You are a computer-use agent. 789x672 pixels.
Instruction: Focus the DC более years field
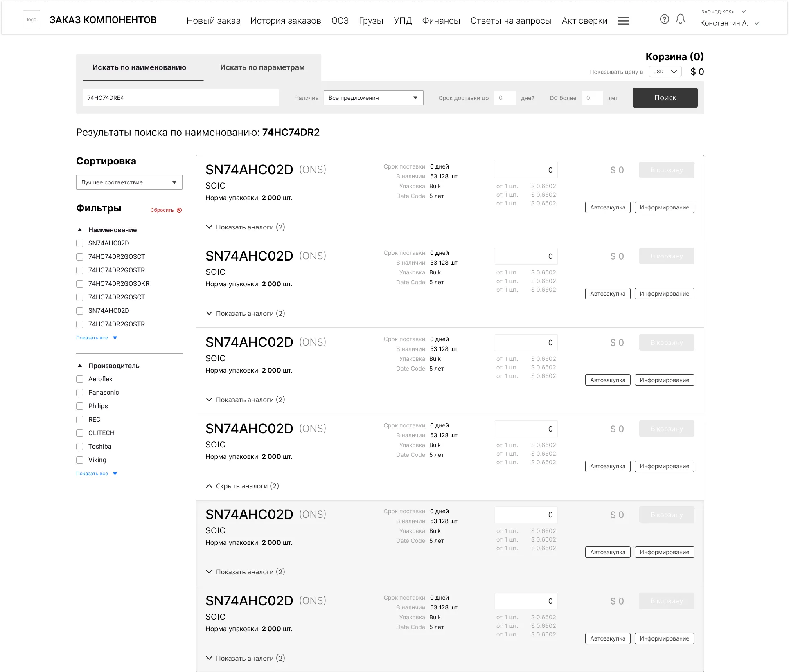click(592, 98)
